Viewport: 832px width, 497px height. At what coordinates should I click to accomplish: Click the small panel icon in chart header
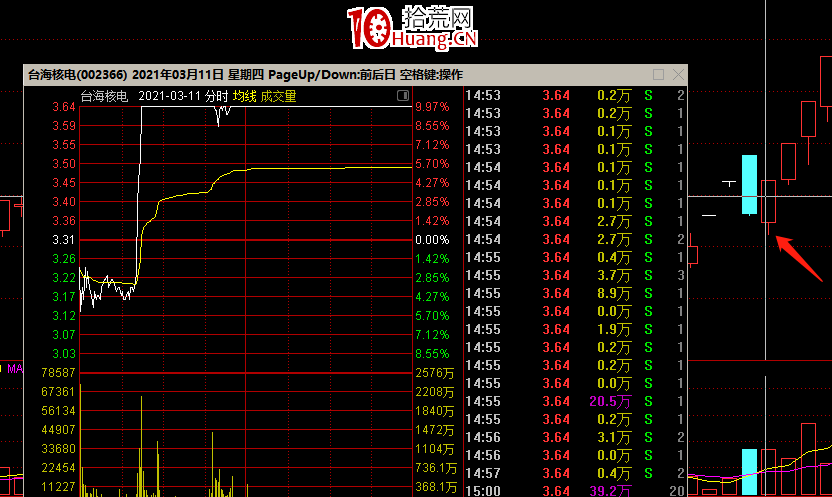402,96
